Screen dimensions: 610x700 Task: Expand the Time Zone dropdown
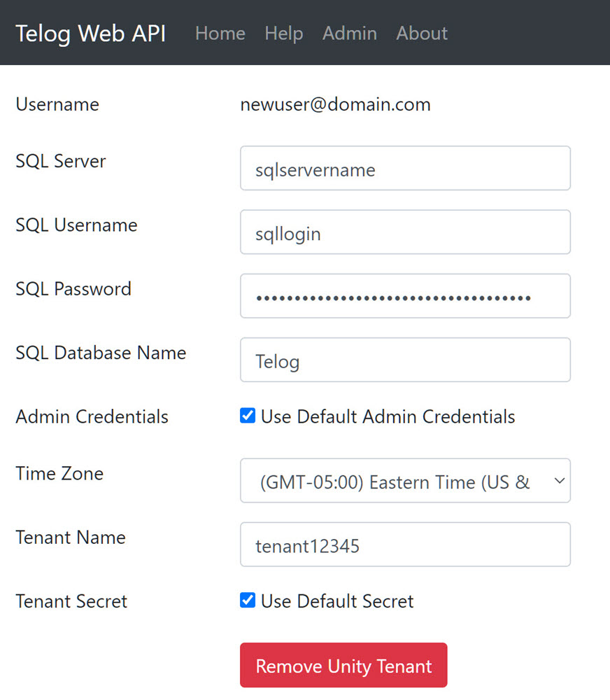(x=405, y=481)
